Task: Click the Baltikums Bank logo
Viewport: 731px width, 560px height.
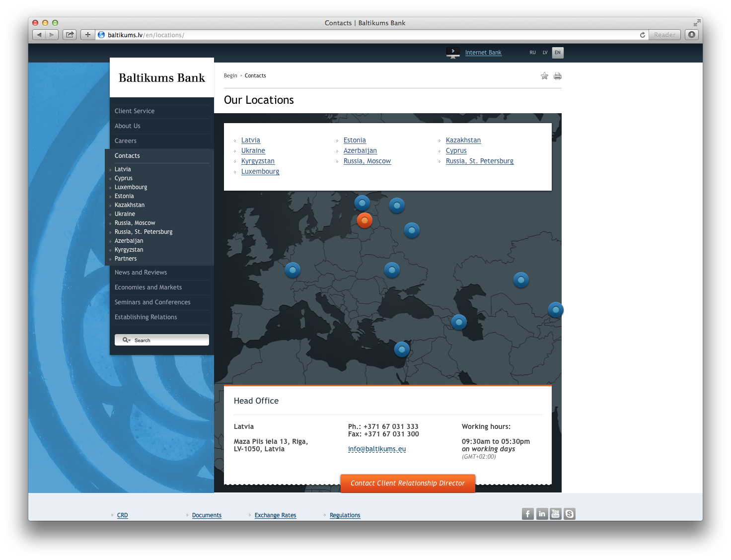Action: click(162, 78)
